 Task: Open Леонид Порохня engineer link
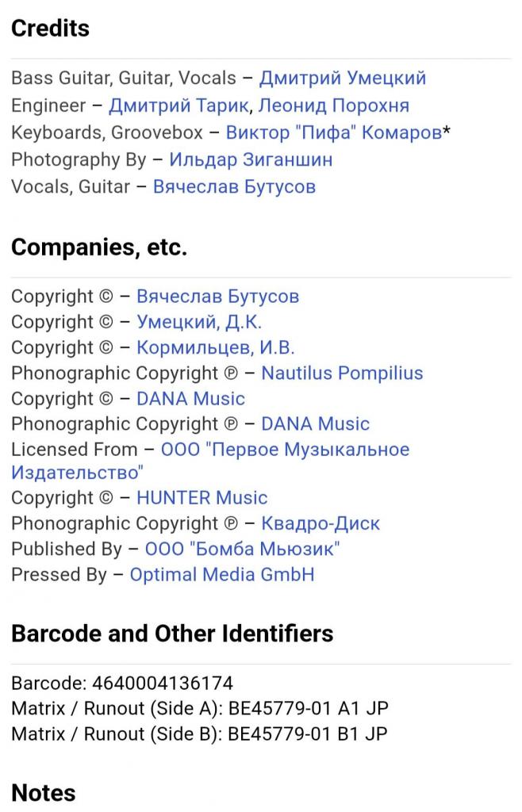pos(334,105)
